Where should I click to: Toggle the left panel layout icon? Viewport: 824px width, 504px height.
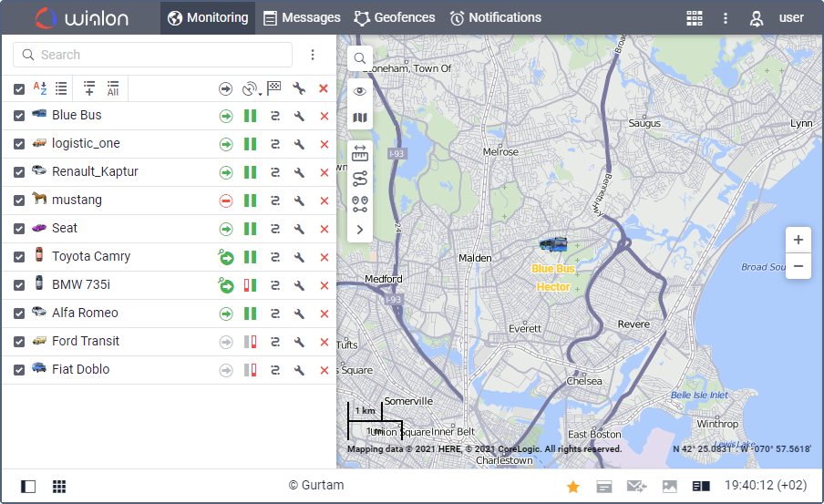coord(28,487)
